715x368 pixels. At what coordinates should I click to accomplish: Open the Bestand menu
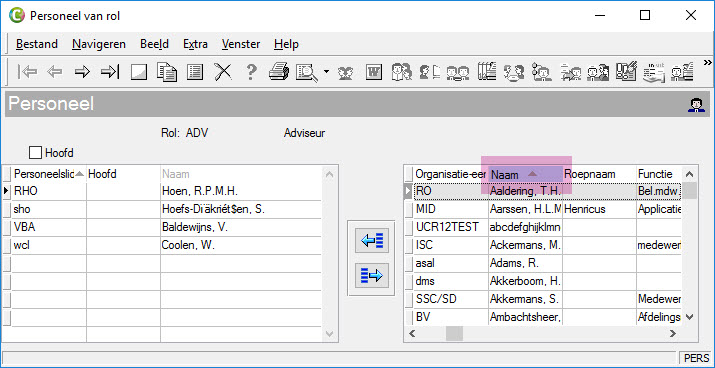click(x=37, y=44)
